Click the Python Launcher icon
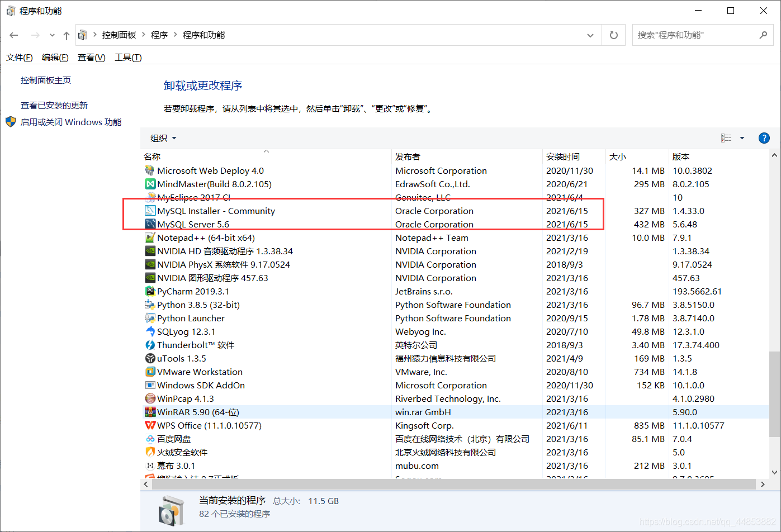Screen dimensions: 781x532 pos(150,318)
